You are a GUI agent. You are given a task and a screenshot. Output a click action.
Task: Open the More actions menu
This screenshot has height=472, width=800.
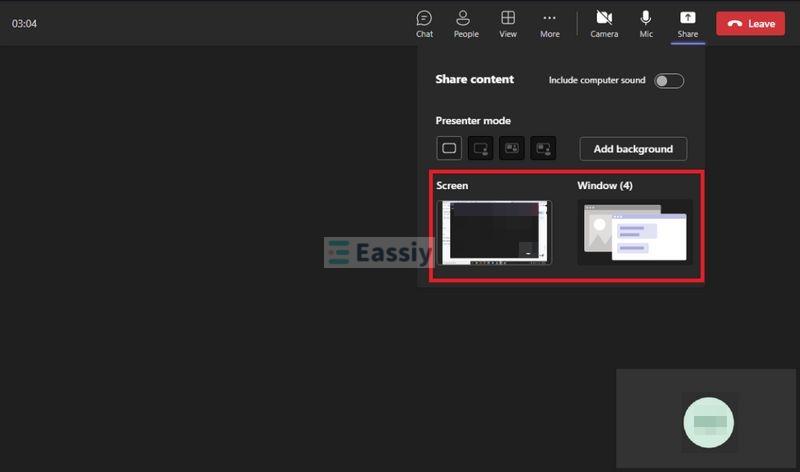[549, 23]
